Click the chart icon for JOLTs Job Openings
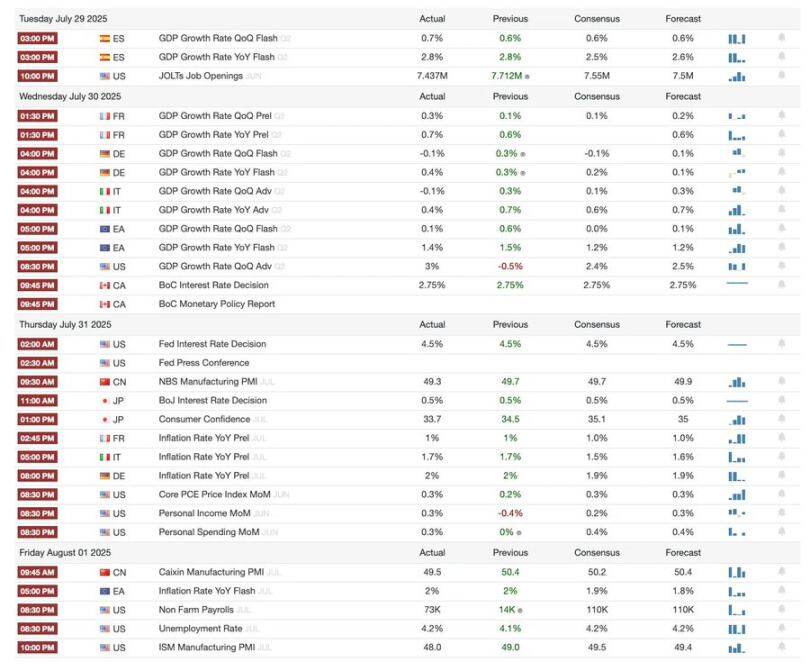 738,72
